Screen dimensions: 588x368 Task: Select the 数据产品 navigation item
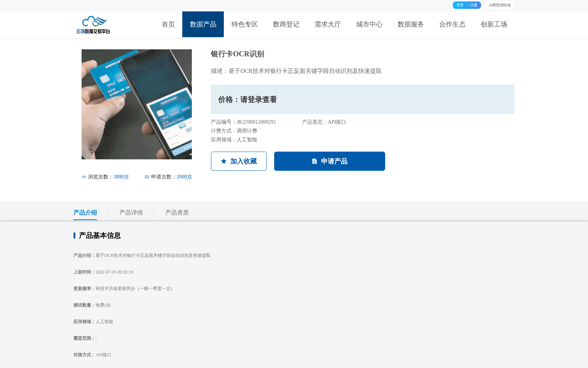tap(203, 24)
